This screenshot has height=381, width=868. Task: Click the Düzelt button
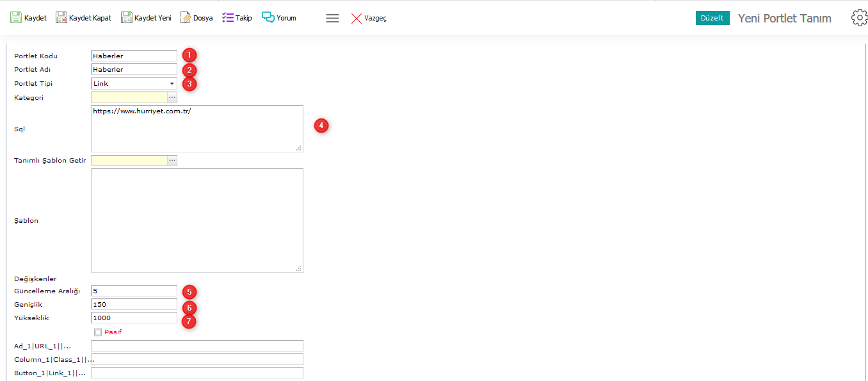(712, 18)
